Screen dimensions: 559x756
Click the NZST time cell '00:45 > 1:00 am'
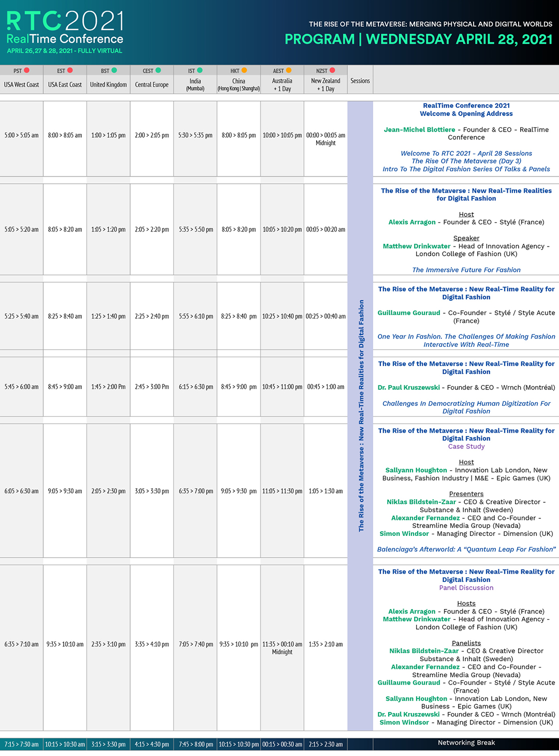[326, 387]
